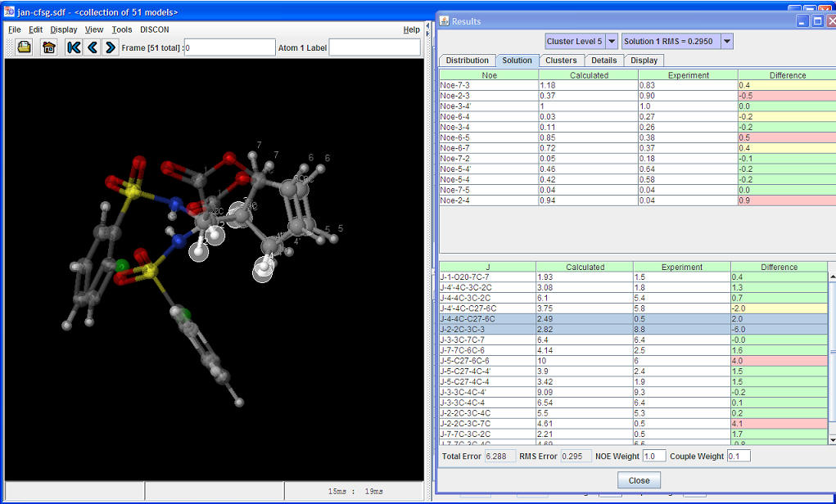Image resolution: width=836 pixels, height=504 pixels.
Task: Click the J table vertical scrollbar
Action: (x=832, y=352)
